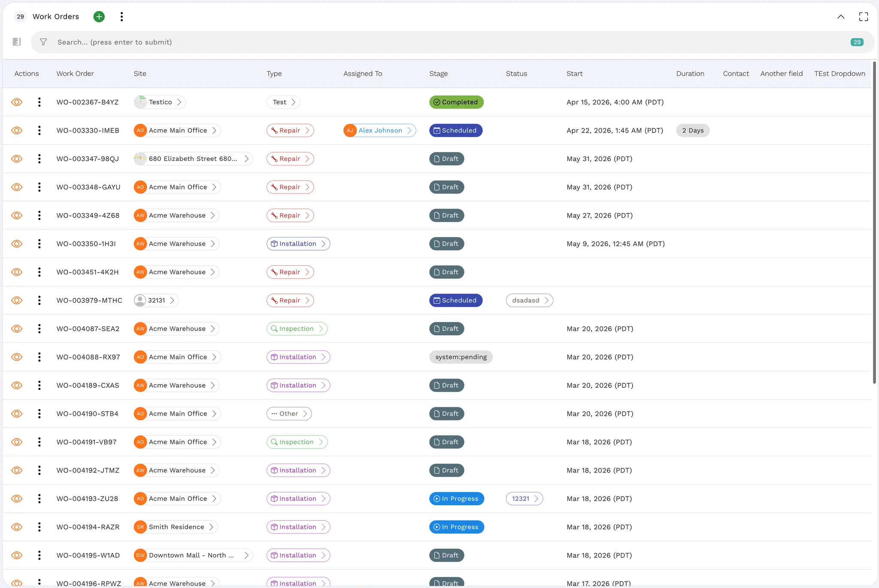This screenshot has height=588, width=879.
Task: View work order WO-003347-98QJ via eye icon
Action: click(17, 159)
